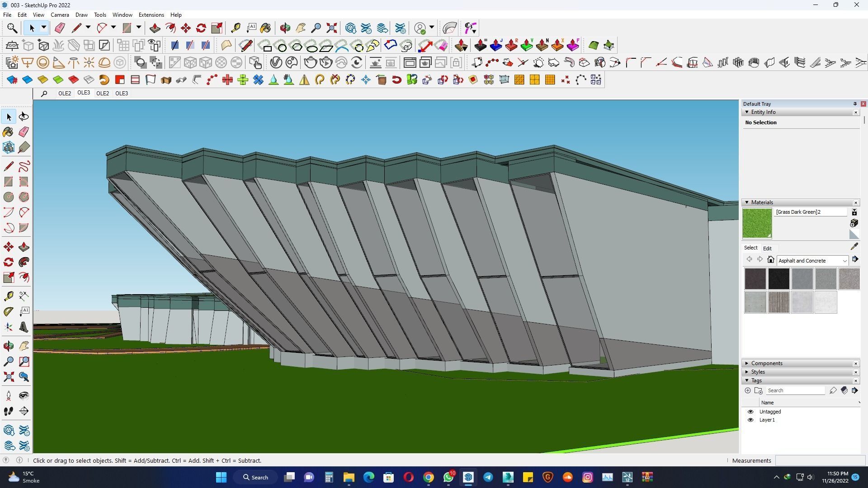Choose the black asphalt material swatch
Image resolution: width=868 pixels, height=488 pixels.
[778, 279]
